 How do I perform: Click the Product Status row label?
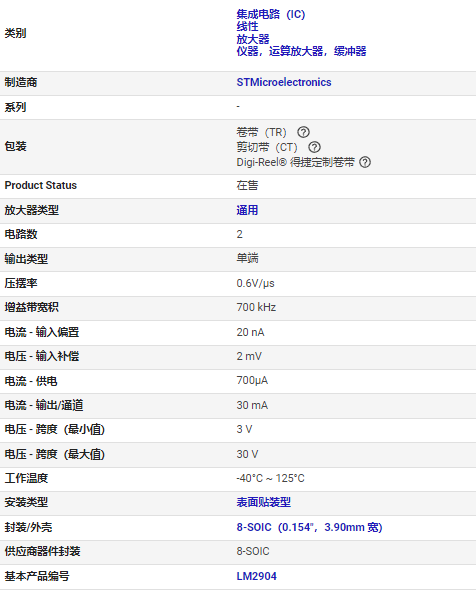[x=40, y=185]
